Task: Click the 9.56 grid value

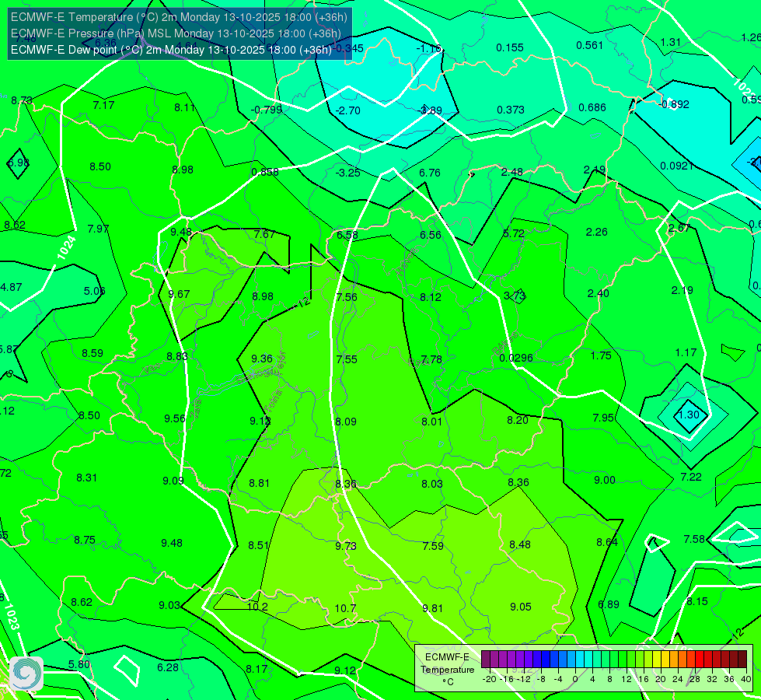Action: click(175, 418)
